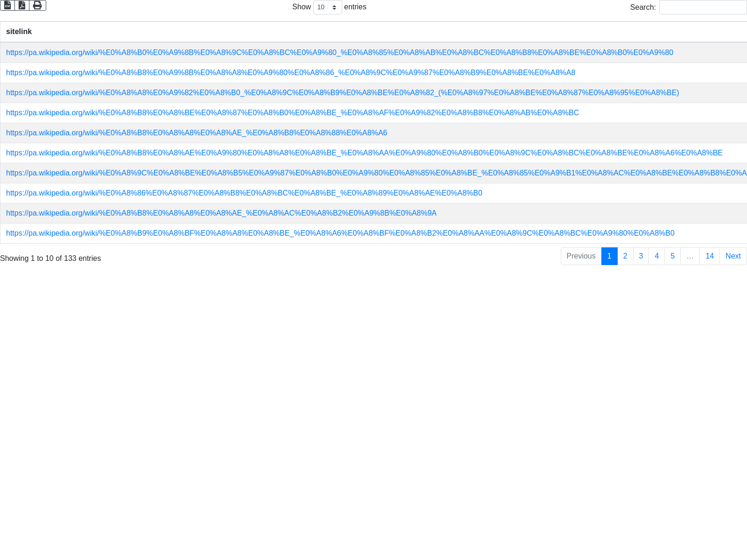
Task: Go to page 2 of results
Action: (625, 256)
